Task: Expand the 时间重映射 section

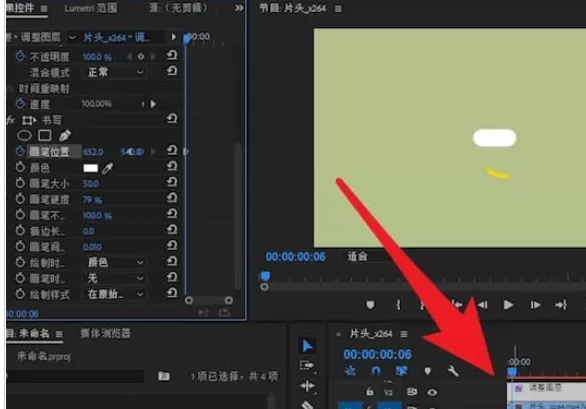Action: 10,89
